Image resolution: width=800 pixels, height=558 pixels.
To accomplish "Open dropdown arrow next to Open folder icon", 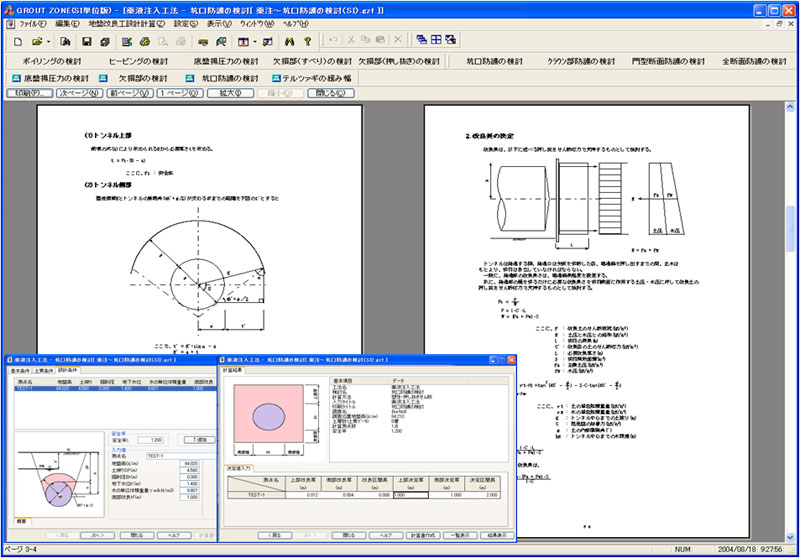I will point(47,41).
